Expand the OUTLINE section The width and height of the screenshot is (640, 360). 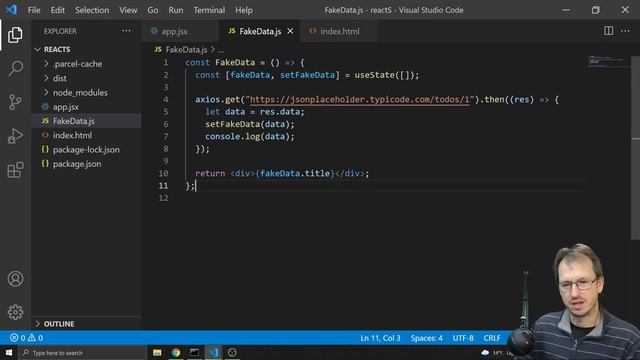click(38, 324)
